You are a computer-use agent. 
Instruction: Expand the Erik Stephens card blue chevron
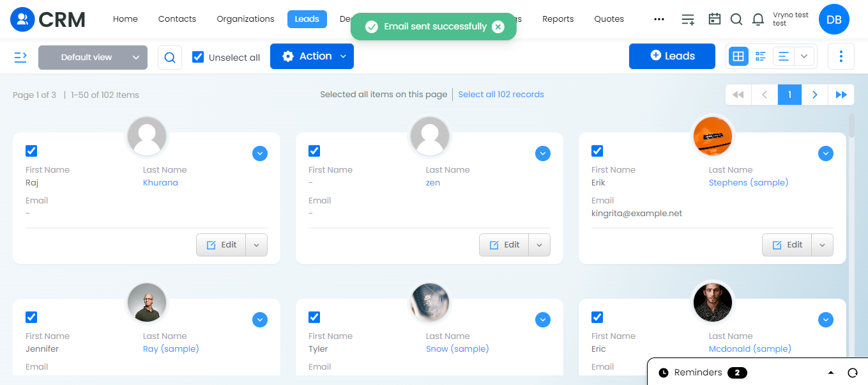826,153
